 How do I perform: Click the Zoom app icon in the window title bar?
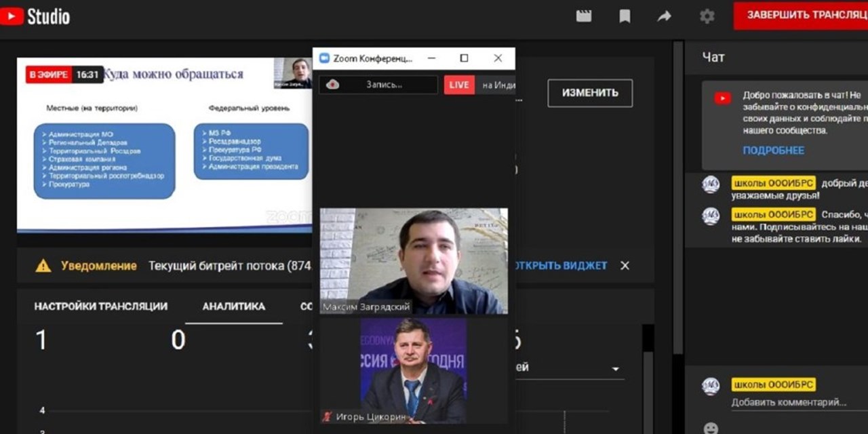(323, 58)
